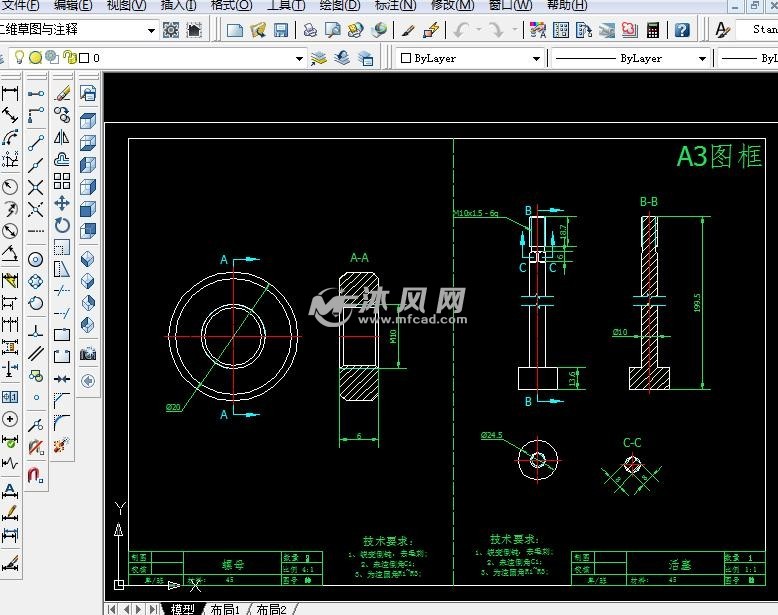This screenshot has height=615, width=778.
Task: Click the Redo arrow button
Action: pos(496,30)
